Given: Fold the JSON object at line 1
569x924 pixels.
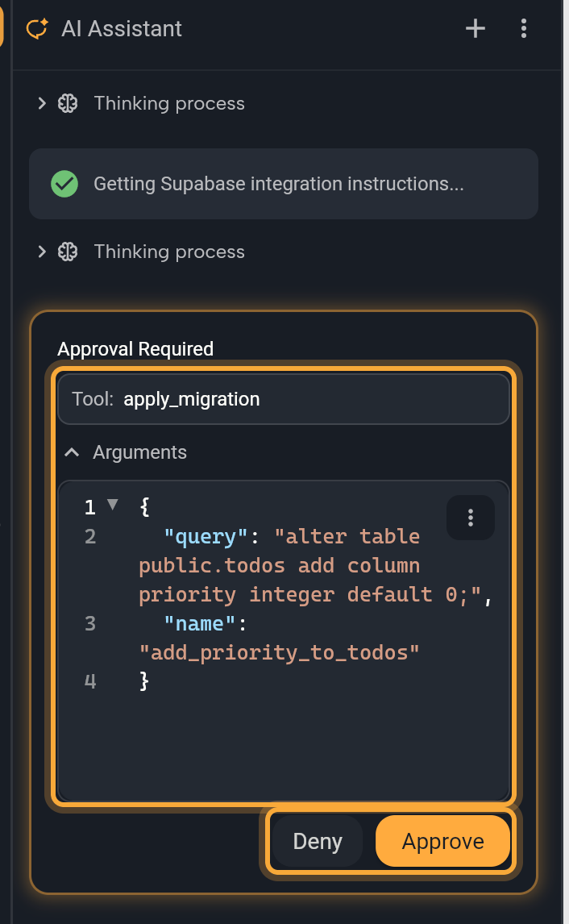Looking at the screenshot, I should (113, 505).
